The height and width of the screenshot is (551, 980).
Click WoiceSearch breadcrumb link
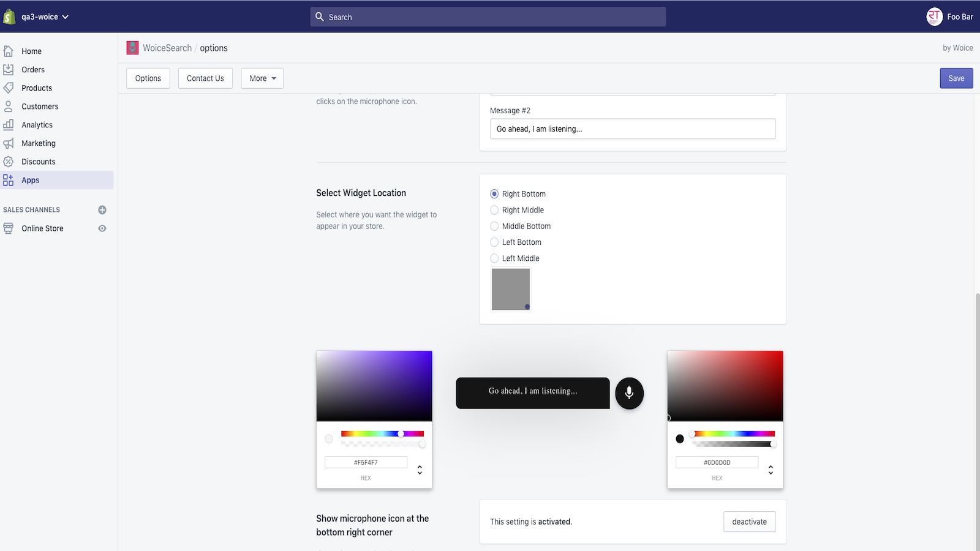167,48
